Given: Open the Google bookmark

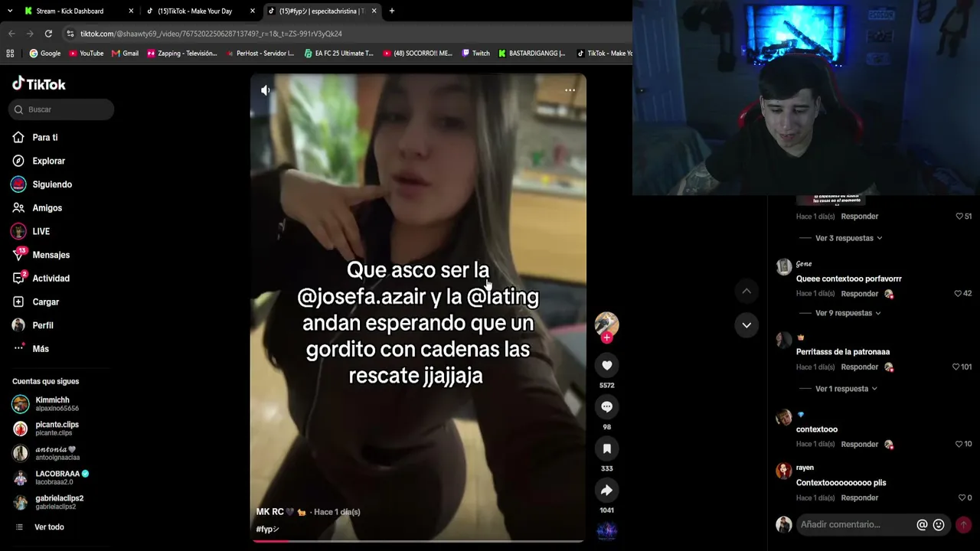Looking at the screenshot, I should point(44,54).
